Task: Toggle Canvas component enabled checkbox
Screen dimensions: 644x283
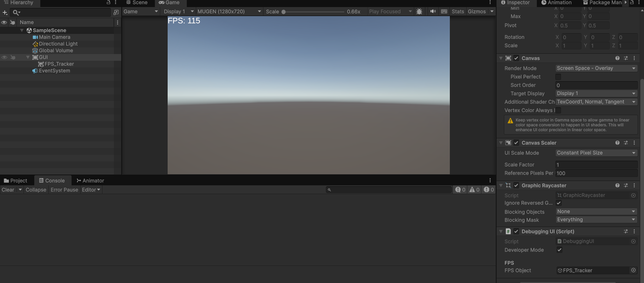Action: coord(516,58)
